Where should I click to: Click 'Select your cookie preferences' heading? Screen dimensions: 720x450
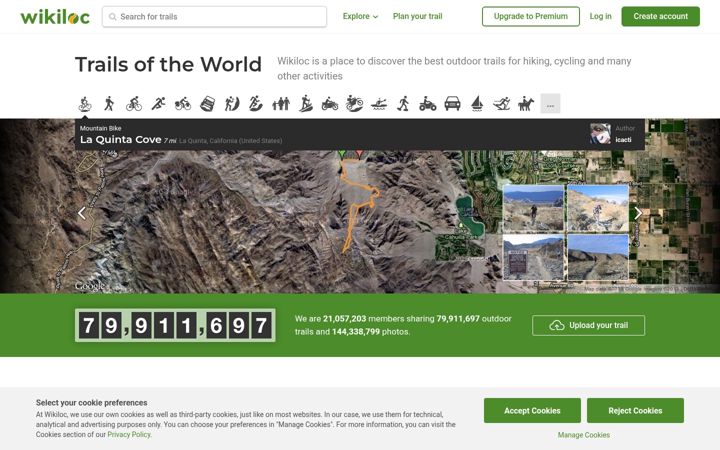91,403
